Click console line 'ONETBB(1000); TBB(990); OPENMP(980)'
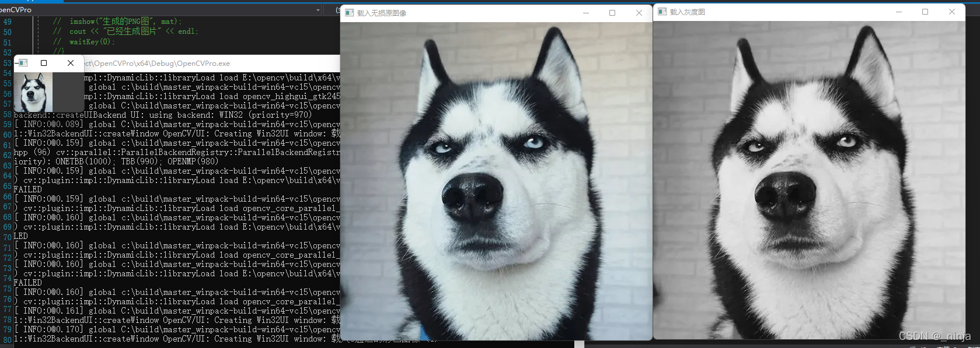 click(116, 161)
